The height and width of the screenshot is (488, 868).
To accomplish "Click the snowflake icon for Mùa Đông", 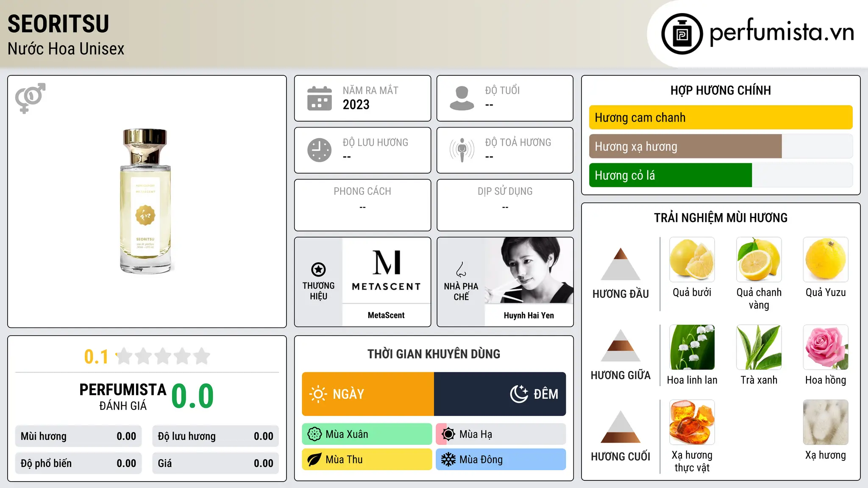I will [448, 460].
